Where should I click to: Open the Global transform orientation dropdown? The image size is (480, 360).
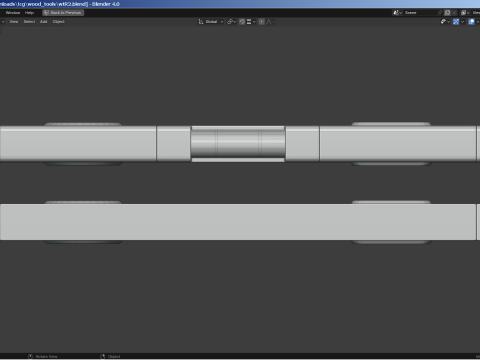pos(211,22)
